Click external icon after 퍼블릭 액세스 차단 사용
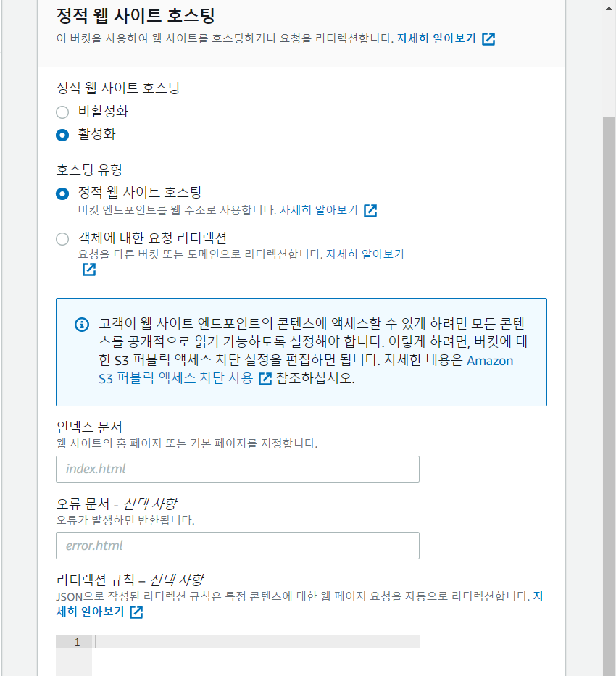This screenshot has width=616, height=676. [265, 378]
